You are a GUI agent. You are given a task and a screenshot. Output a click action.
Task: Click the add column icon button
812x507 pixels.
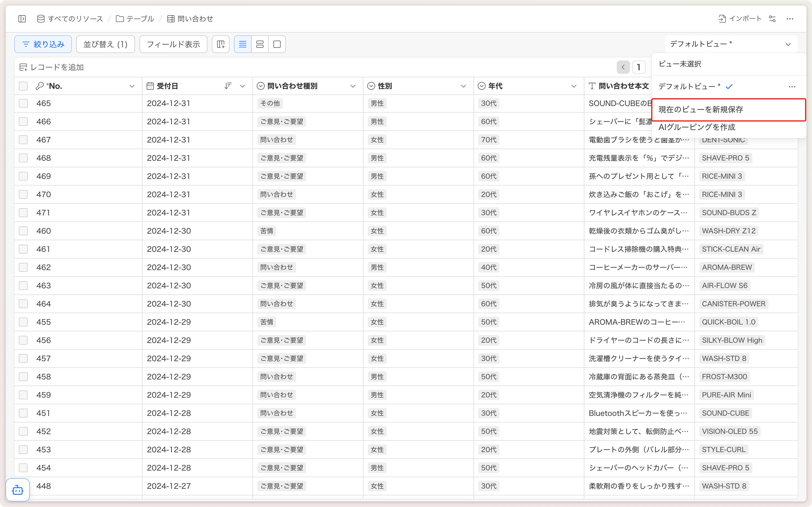click(x=221, y=44)
